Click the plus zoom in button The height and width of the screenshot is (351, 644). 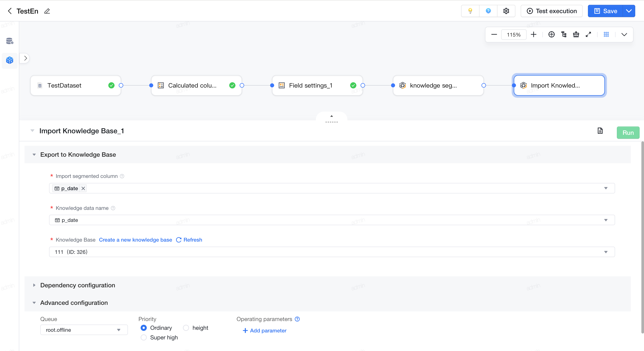pos(534,35)
